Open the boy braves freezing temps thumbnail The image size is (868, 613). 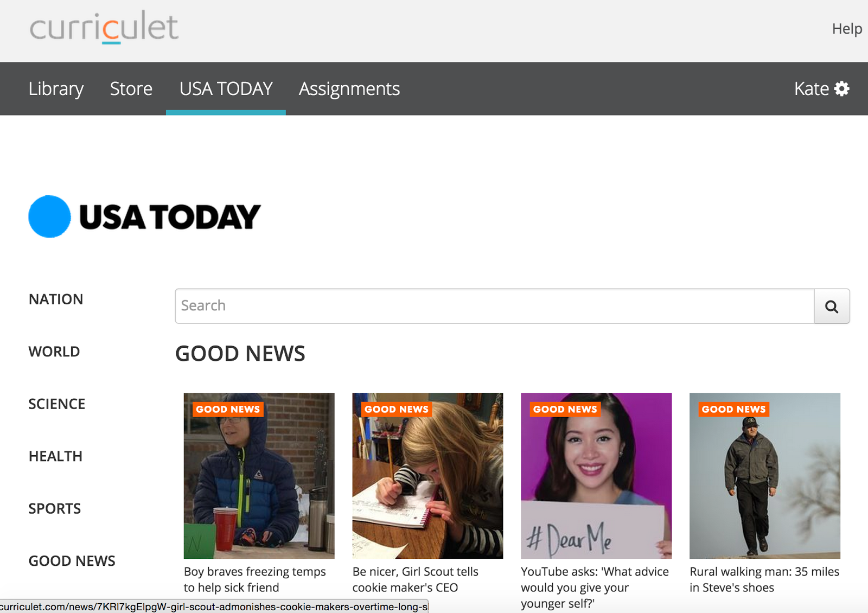point(259,476)
